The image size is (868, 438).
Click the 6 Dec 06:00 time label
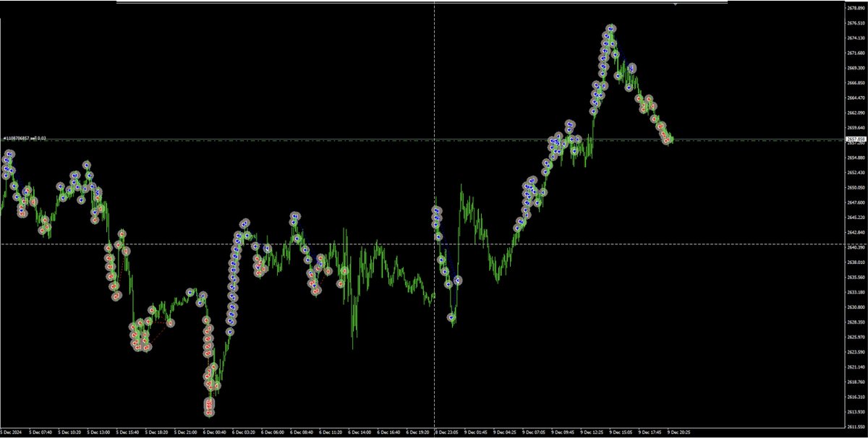tap(273, 432)
